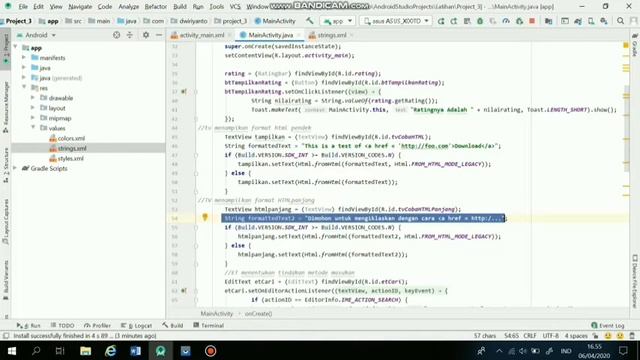Click the Sync Project with Gradle icon
The image size is (640, 360).
pos(578,21)
